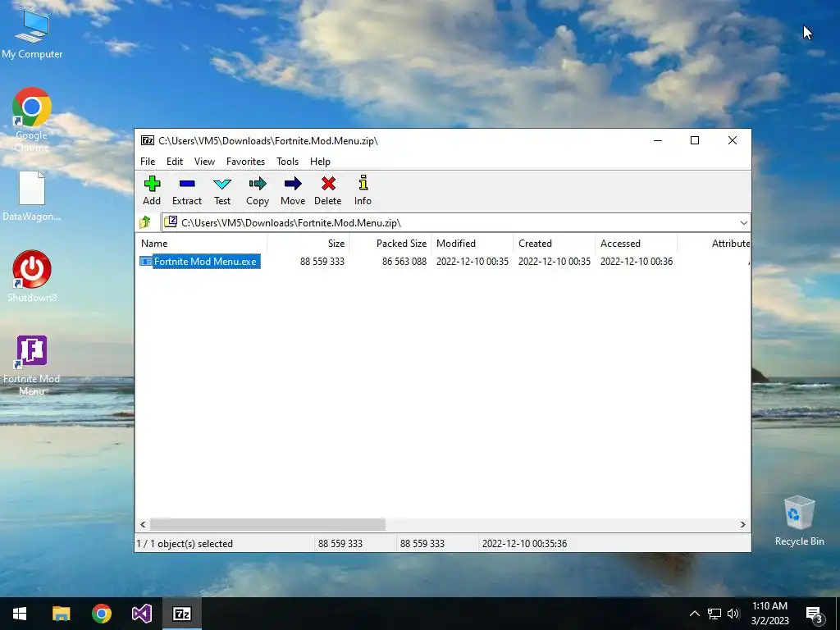This screenshot has width=840, height=630.
Task: Show hidden system tray icons
Action: (x=694, y=614)
